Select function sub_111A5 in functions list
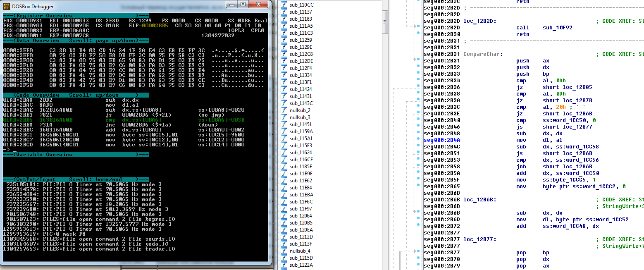 (x=301, y=26)
